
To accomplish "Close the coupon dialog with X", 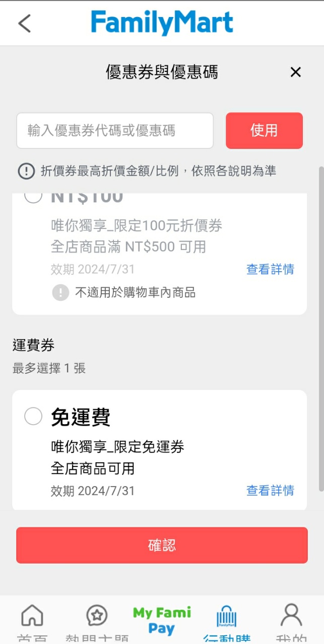I will pyautogui.click(x=295, y=72).
